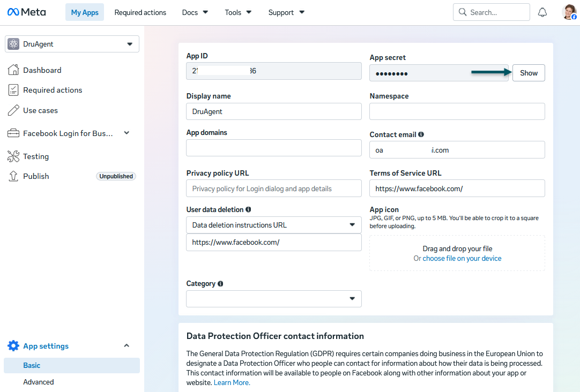Open the DruAgent app selector dropdown
This screenshot has height=392, width=580.
pyautogui.click(x=72, y=44)
